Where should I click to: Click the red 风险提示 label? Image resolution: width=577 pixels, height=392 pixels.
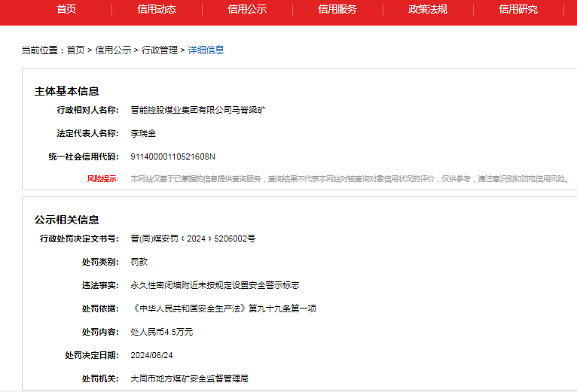pyautogui.click(x=102, y=179)
